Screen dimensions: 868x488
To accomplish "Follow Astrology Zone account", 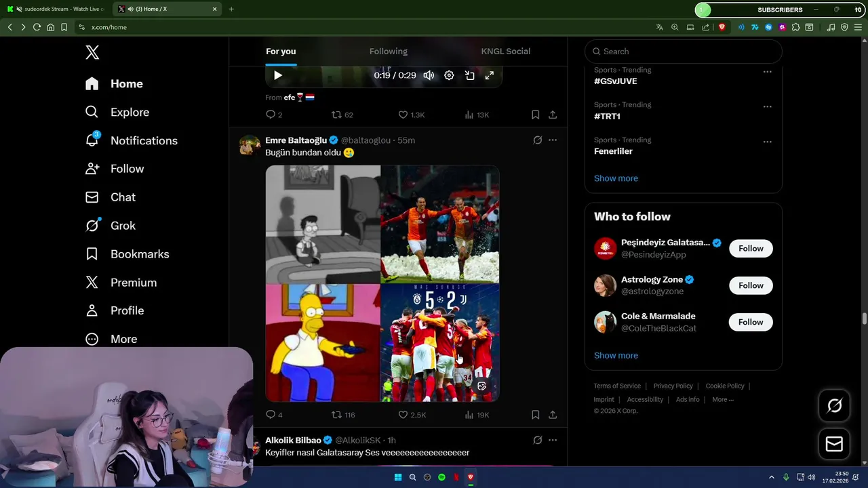I will [x=751, y=285].
